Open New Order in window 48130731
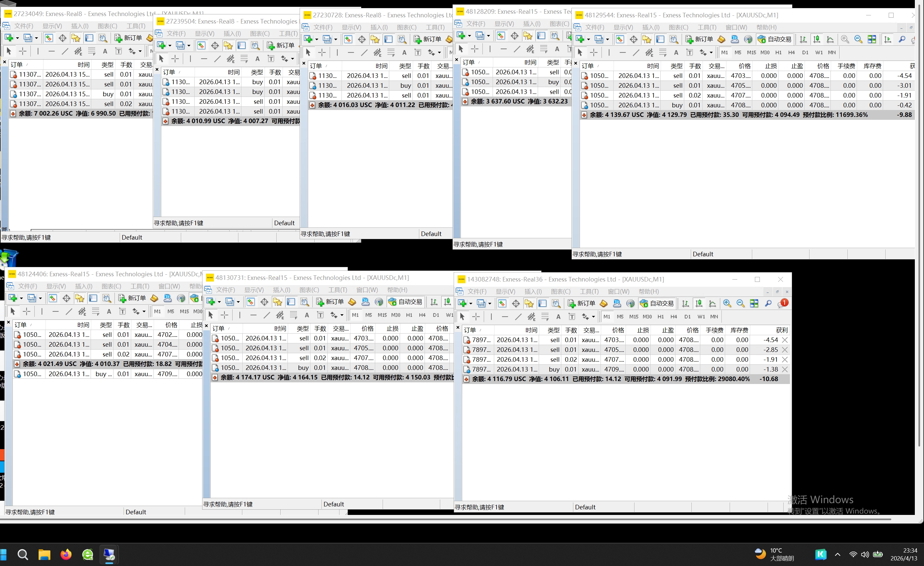The height and width of the screenshot is (566, 924). [330, 302]
